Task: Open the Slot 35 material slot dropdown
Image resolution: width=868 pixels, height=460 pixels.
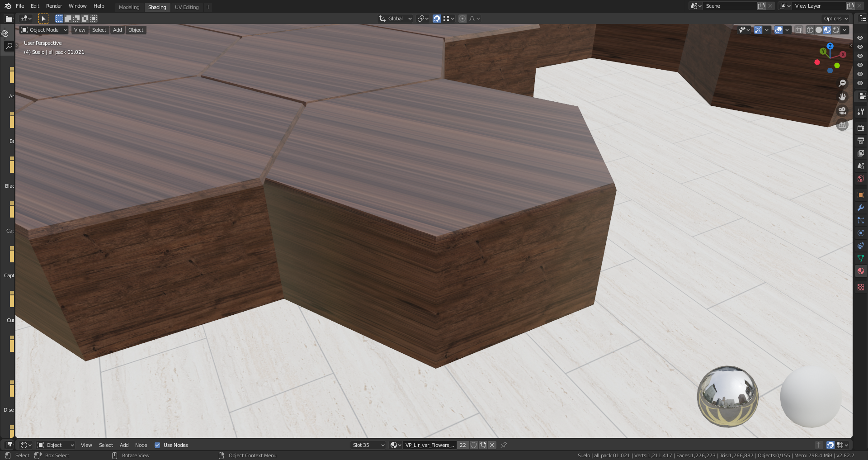Action: 368,445
